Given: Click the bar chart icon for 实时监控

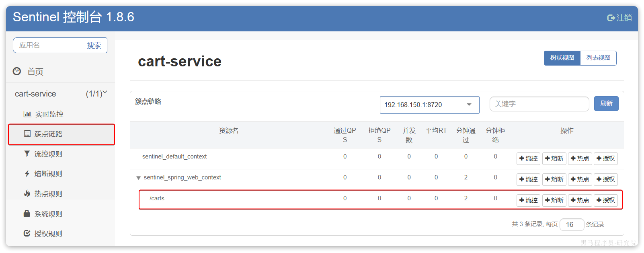Looking at the screenshot, I should pyautogui.click(x=27, y=114).
